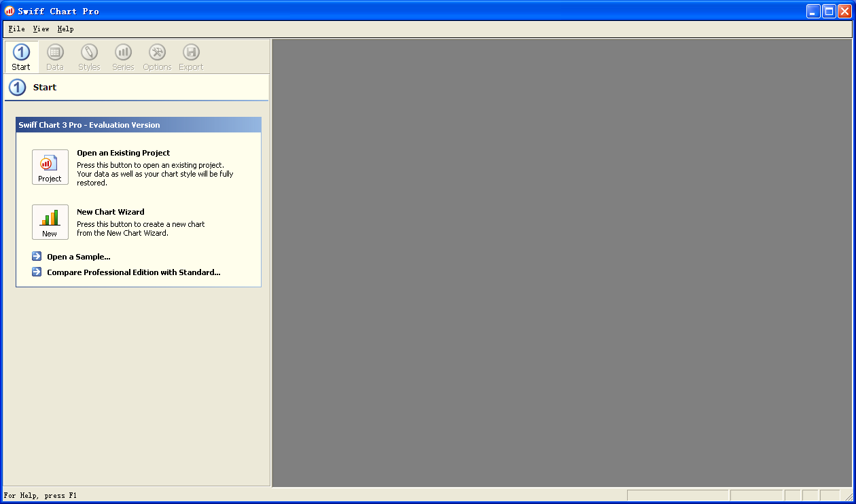Close the Swiff Chart Pro window
The image size is (856, 504).
(844, 11)
